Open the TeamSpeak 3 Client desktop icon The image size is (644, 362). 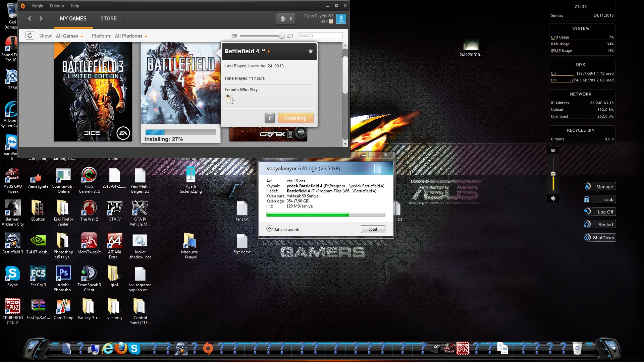(89, 279)
